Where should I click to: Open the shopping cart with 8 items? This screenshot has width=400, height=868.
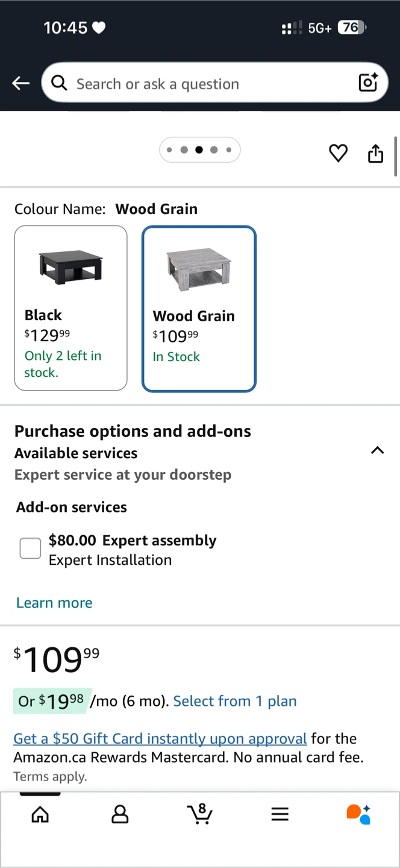tap(199, 814)
